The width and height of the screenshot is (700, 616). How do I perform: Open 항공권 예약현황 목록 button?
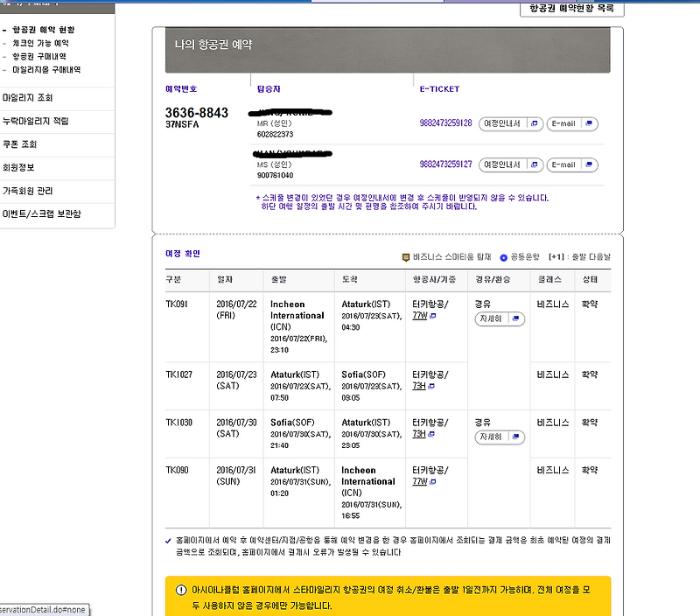(572, 9)
